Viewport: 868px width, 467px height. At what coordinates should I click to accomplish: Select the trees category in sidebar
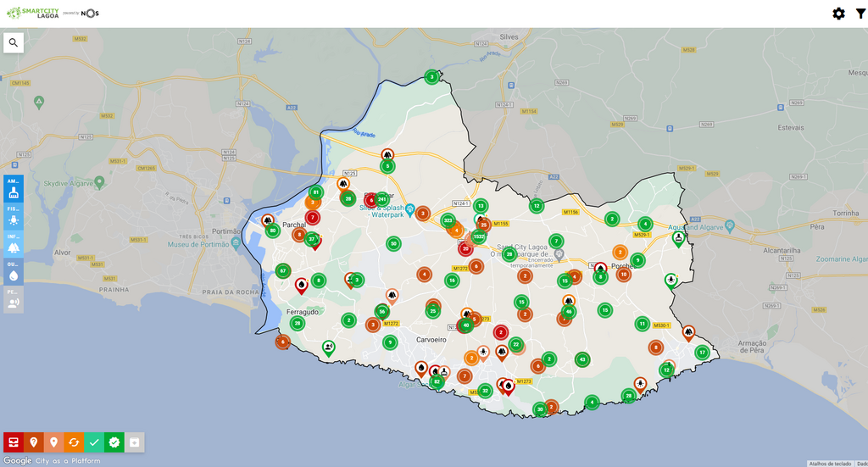14,244
